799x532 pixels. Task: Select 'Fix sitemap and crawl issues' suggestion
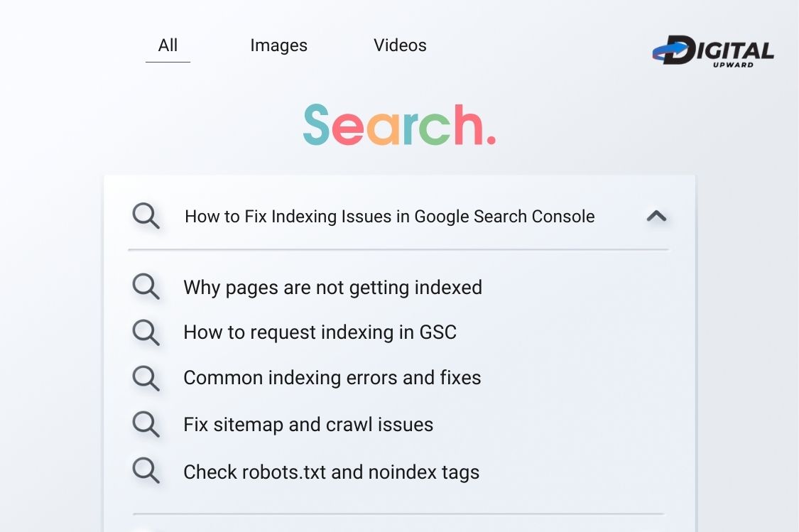pyautogui.click(x=308, y=424)
